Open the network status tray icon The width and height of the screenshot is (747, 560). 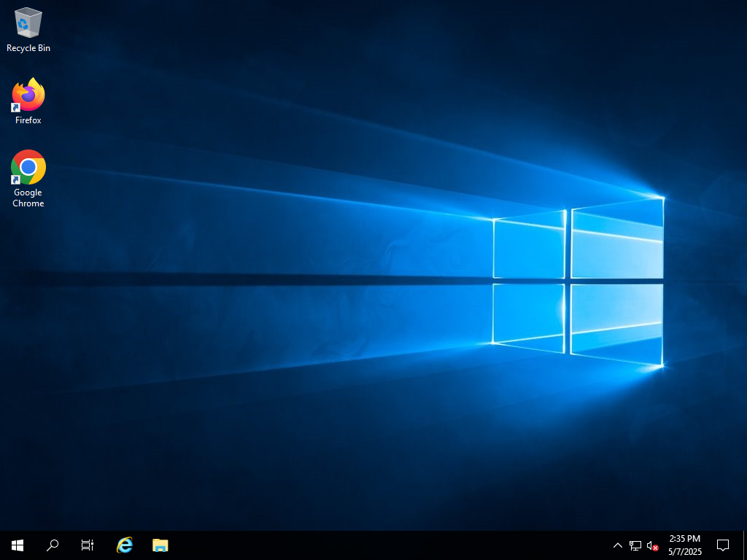pos(635,545)
